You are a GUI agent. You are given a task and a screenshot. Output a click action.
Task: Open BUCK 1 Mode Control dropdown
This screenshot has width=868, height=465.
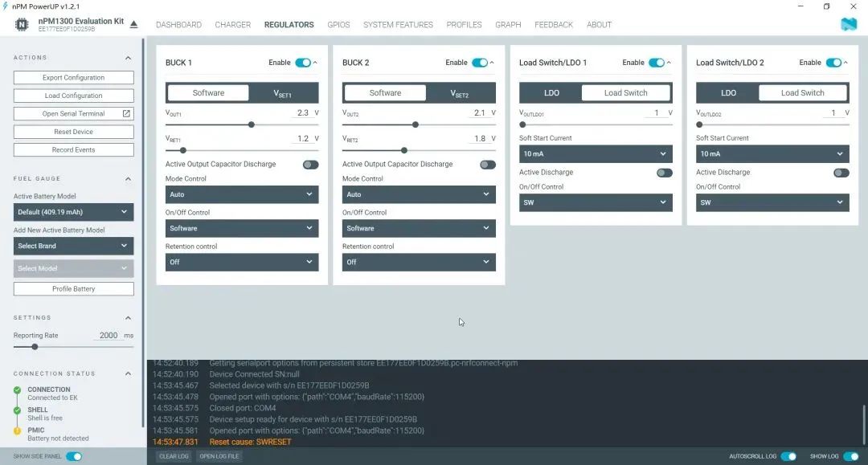pyautogui.click(x=242, y=194)
